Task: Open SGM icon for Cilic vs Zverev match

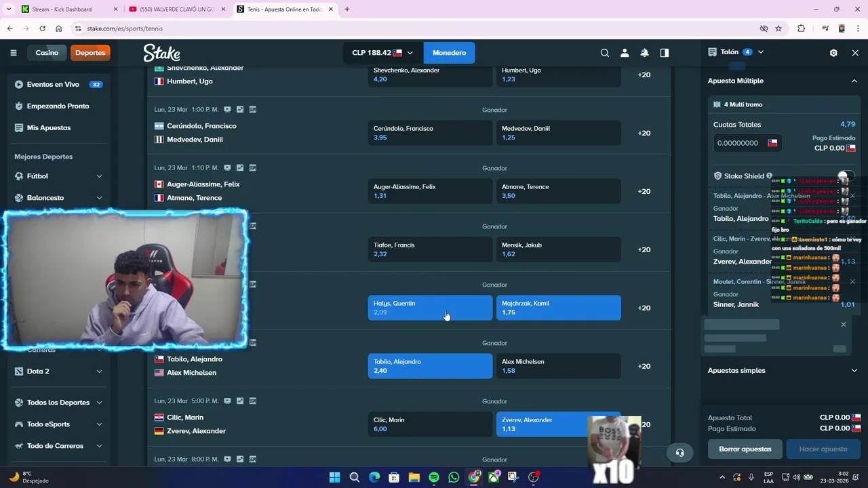Action: click(252, 401)
